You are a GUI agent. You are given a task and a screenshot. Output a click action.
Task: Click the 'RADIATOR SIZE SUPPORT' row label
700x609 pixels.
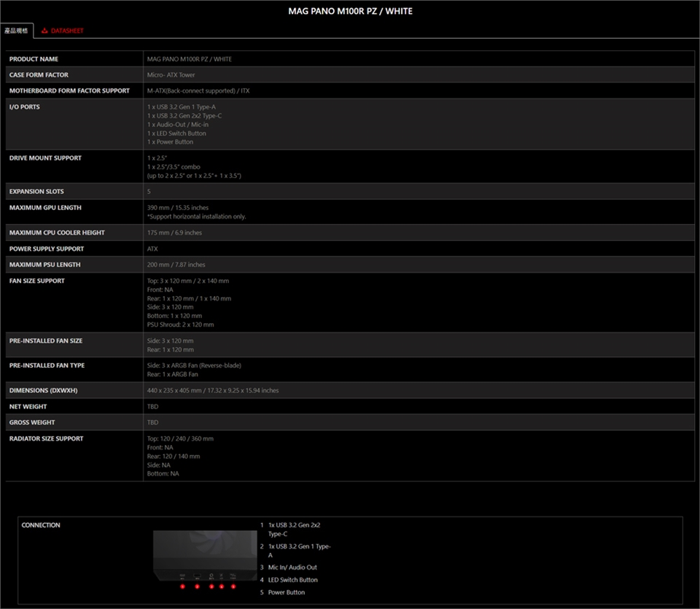[46, 438]
